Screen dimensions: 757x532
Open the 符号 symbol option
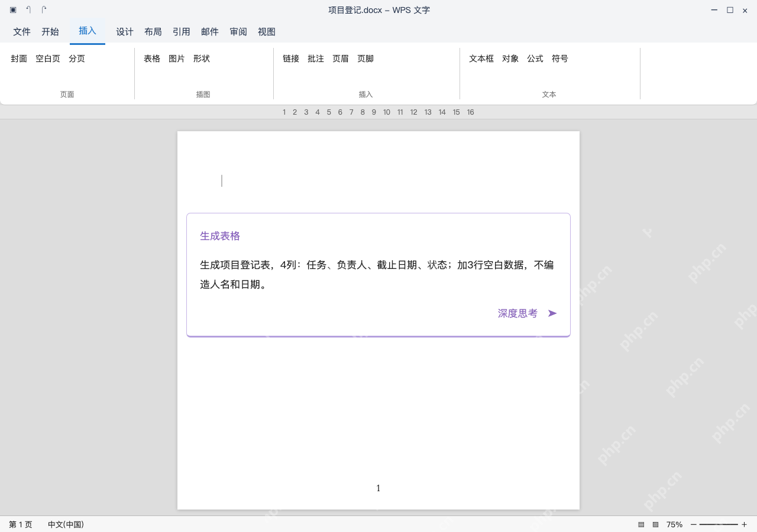[x=560, y=59]
